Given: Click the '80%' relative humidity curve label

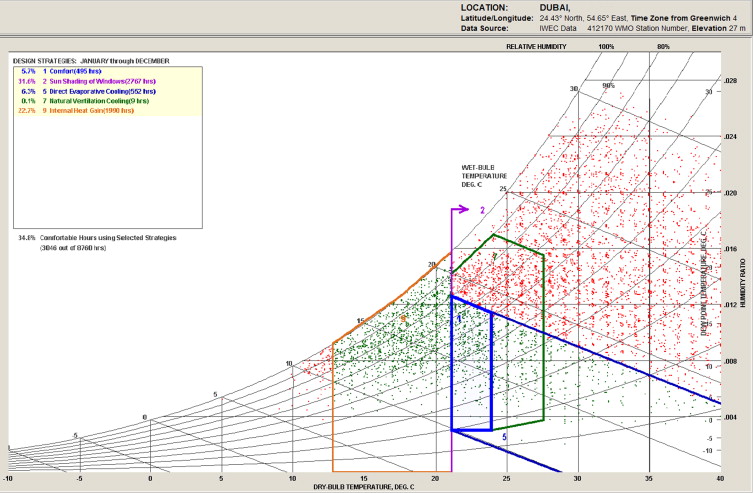Looking at the screenshot, I should pyautogui.click(x=663, y=47).
